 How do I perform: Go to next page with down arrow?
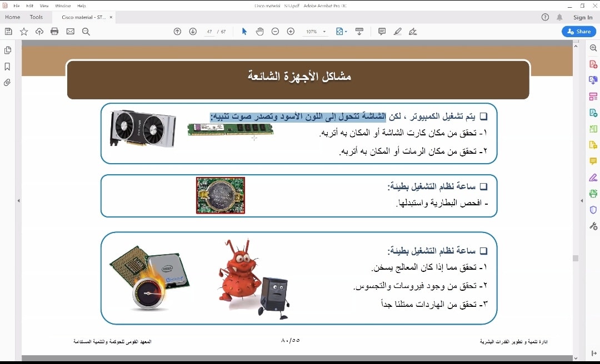193,32
